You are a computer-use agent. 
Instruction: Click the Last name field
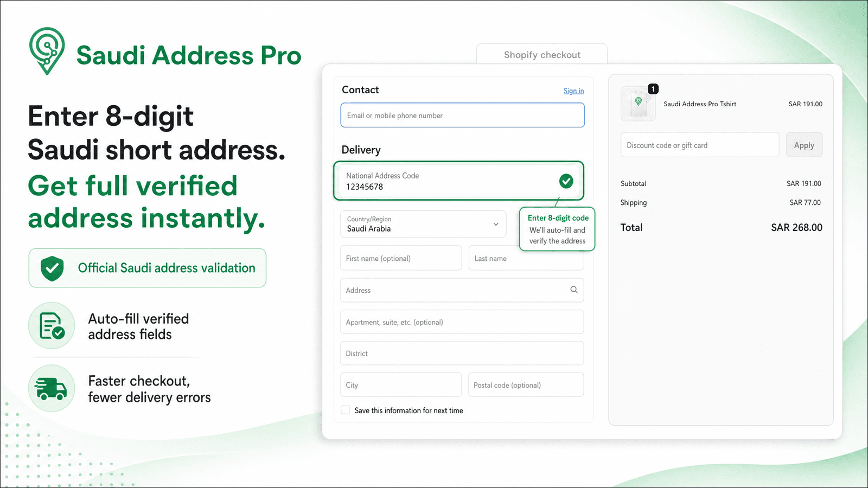point(526,258)
